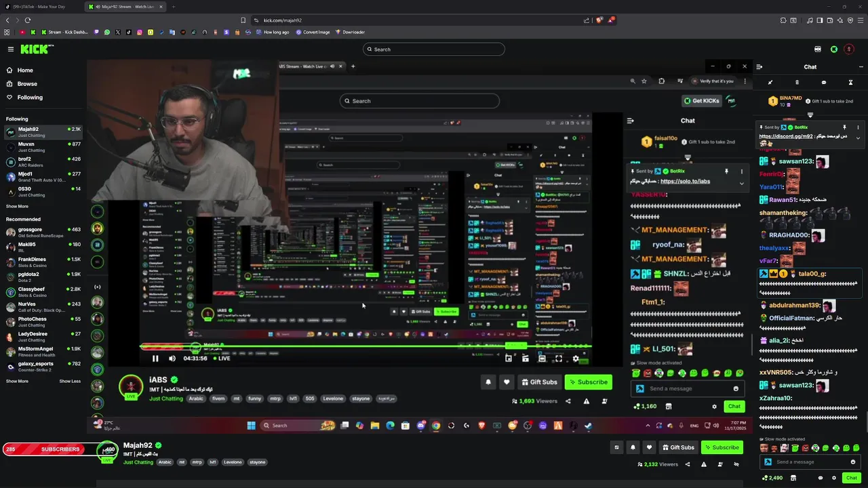
Task: Open the How long ago bookmark
Action: tap(272, 32)
